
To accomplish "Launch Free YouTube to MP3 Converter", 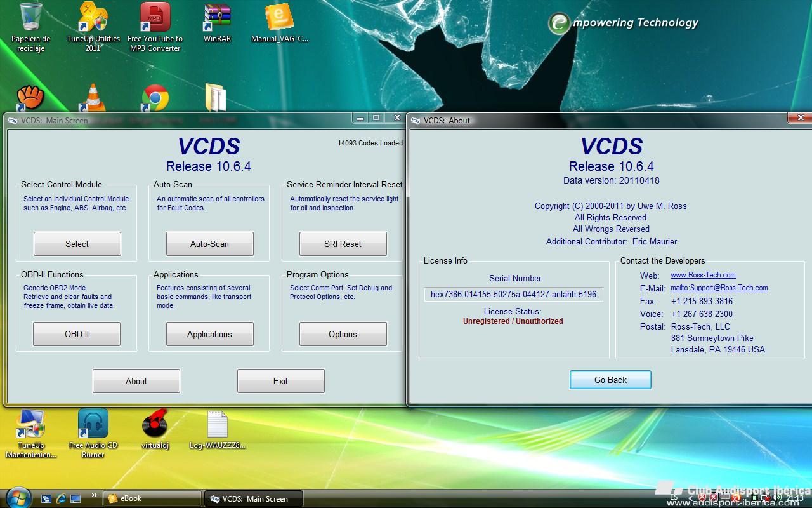I will pos(155,19).
